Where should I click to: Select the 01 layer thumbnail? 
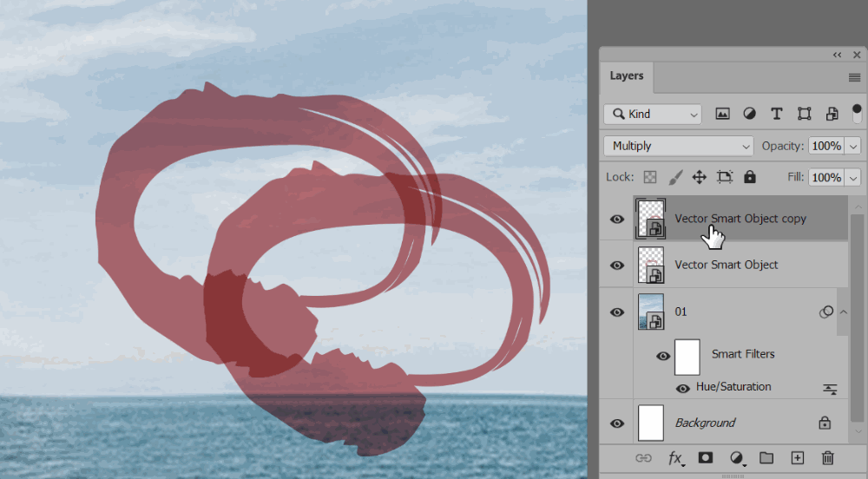(650, 312)
